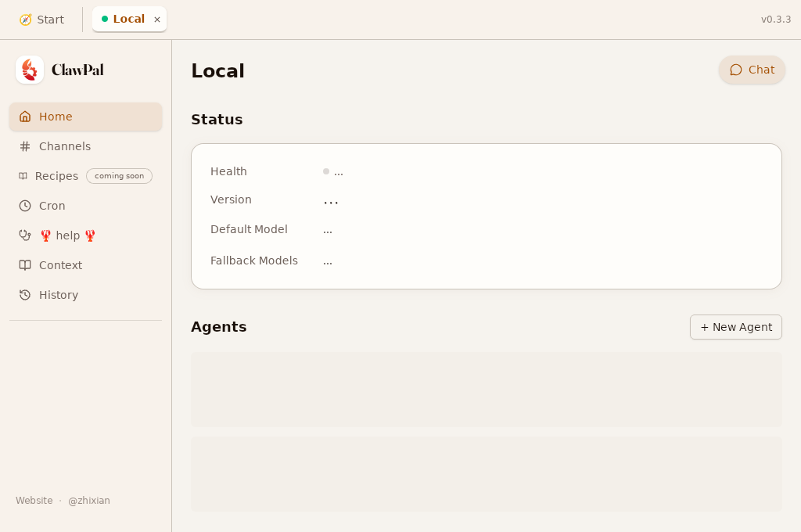The width and height of the screenshot is (801, 532).
Task: Click the help stethoscope icon
Action: pyautogui.click(x=25, y=235)
